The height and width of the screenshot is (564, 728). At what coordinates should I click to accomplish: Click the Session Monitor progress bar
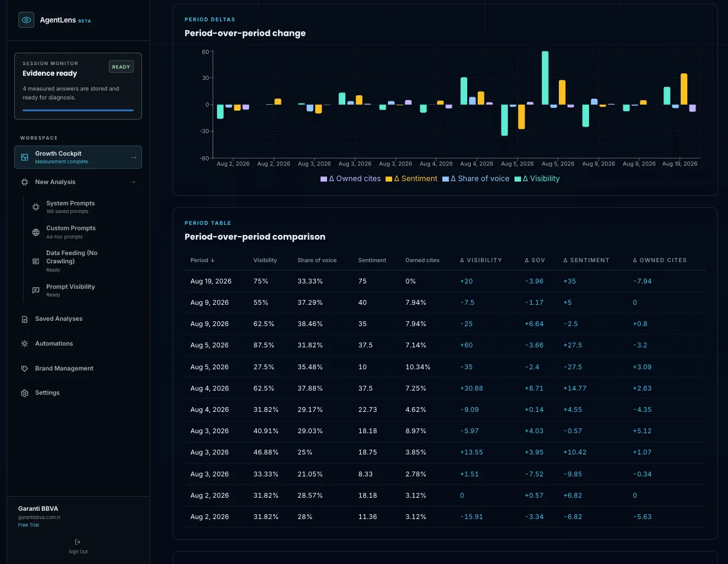tap(78, 110)
